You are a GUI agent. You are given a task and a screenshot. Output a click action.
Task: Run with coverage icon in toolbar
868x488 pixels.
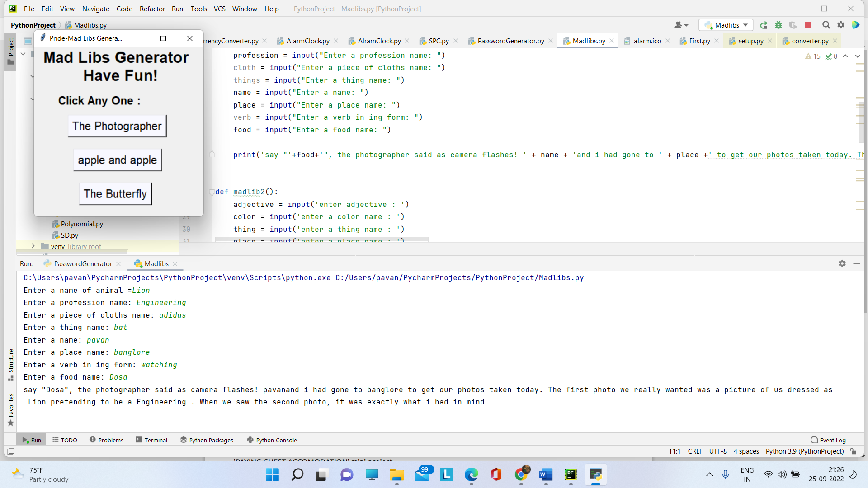(793, 25)
